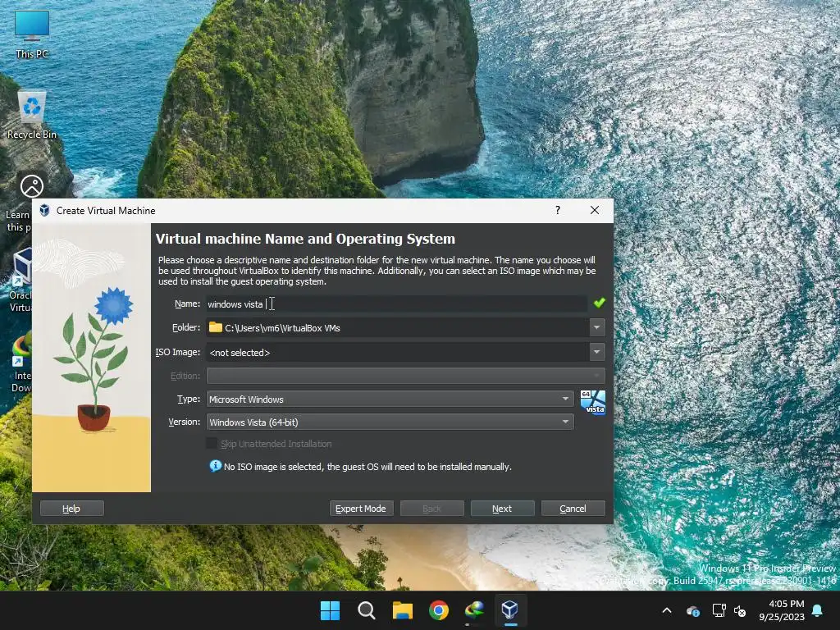This screenshot has height=630, width=840.
Task: Launch File Explorer from taskbar
Action: pos(402,610)
